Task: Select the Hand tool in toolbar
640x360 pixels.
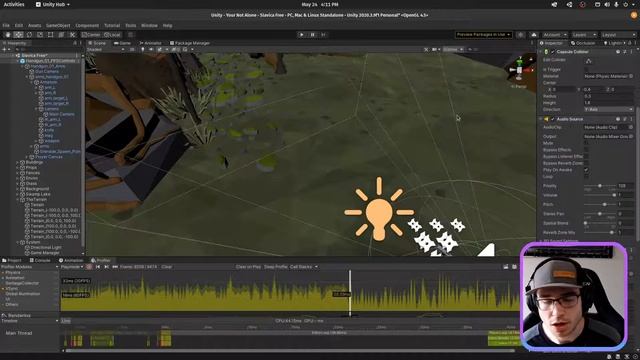Action: click(x=8, y=35)
